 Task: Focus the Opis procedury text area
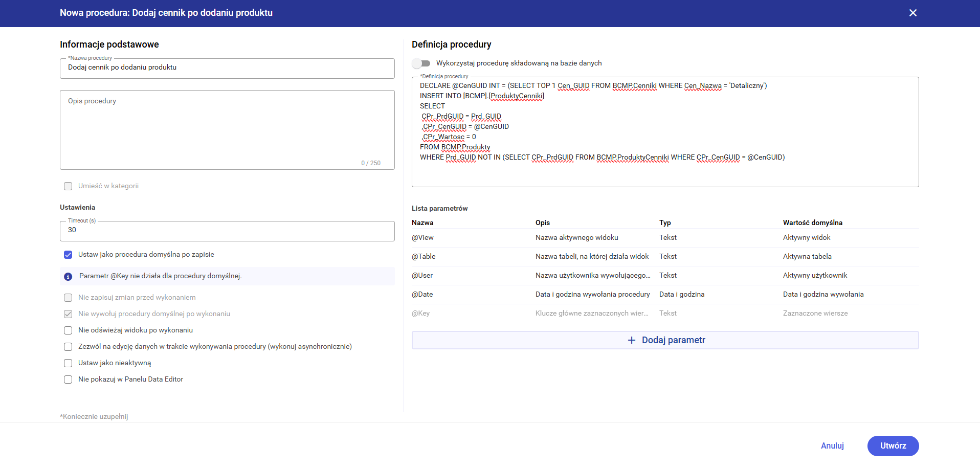(227, 130)
